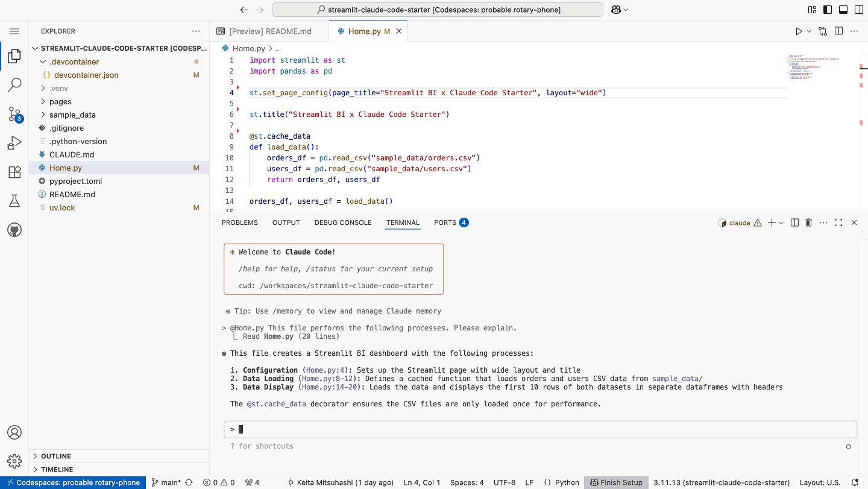Switch to the [Preview] README.md tab
This screenshot has width=868, height=489.
[x=269, y=31]
